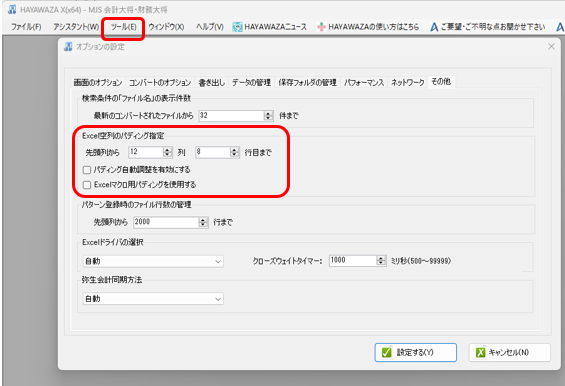This screenshot has width=565, height=386.
Task: Open the アシスタント(W) menu
Action: coord(76,27)
